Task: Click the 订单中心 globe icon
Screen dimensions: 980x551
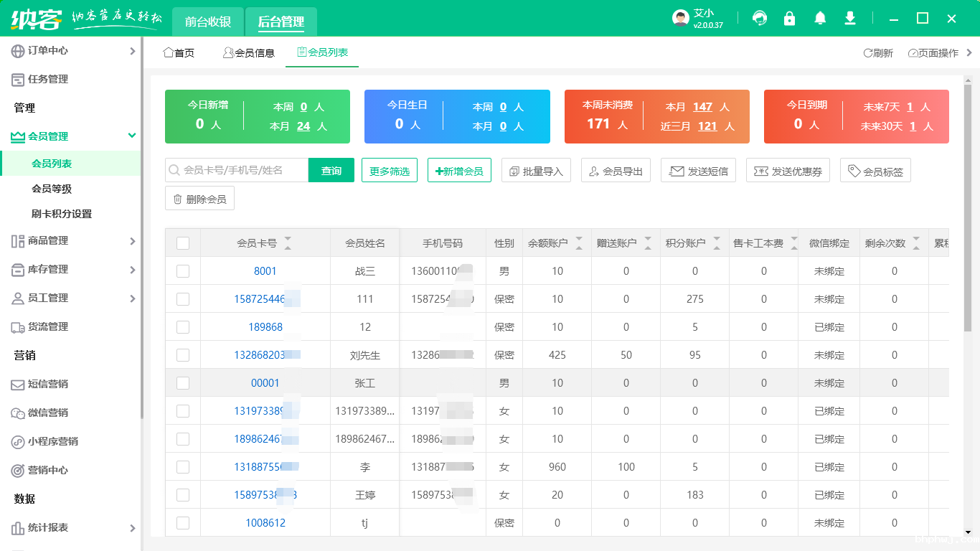Action: 18,51
